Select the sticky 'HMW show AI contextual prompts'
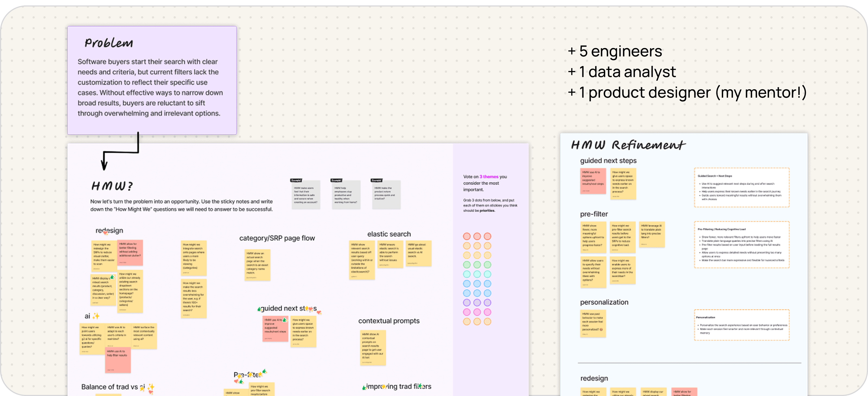The image size is (868, 396). click(373, 348)
